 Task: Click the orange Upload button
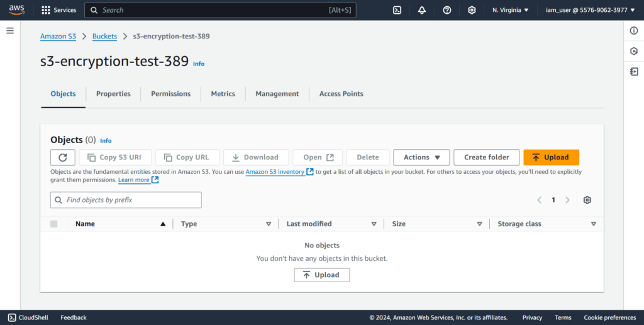point(551,157)
